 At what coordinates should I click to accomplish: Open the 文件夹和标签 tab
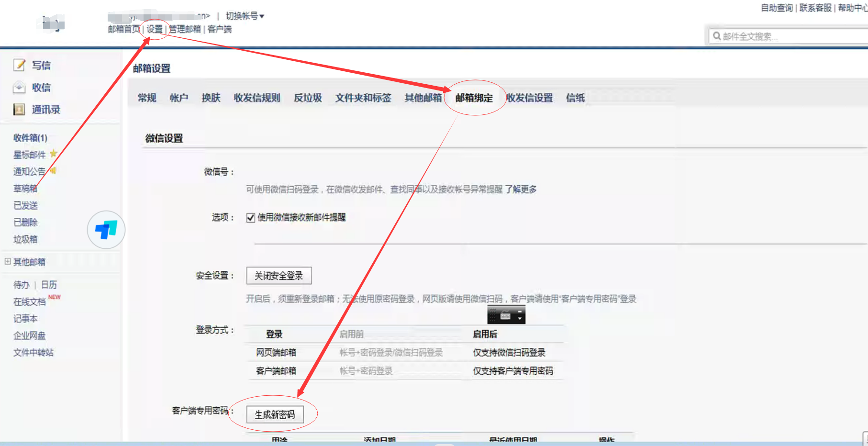pyautogui.click(x=363, y=98)
